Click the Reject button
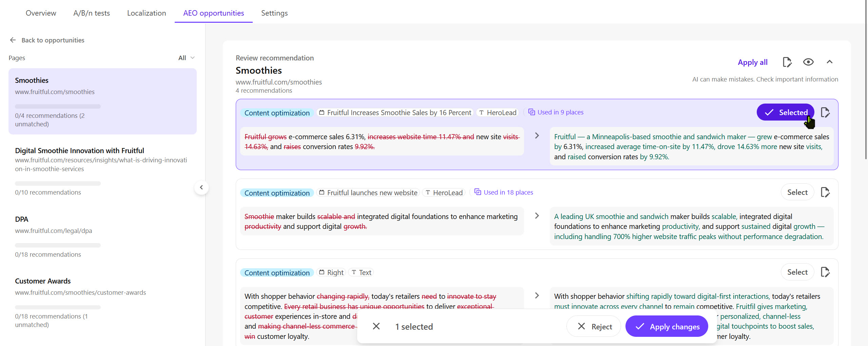Viewport: 868px width, 346px height. coord(594,326)
